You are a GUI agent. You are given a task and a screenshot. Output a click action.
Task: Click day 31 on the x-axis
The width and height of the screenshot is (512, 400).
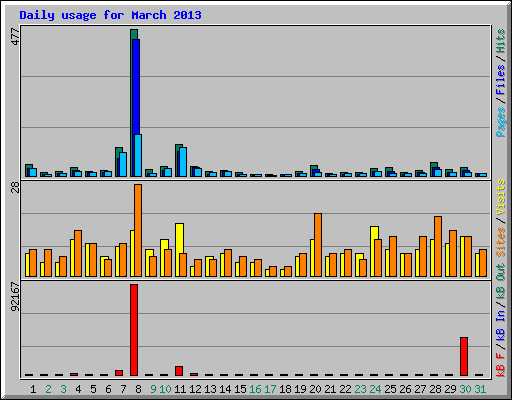pyautogui.click(x=480, y=389)
